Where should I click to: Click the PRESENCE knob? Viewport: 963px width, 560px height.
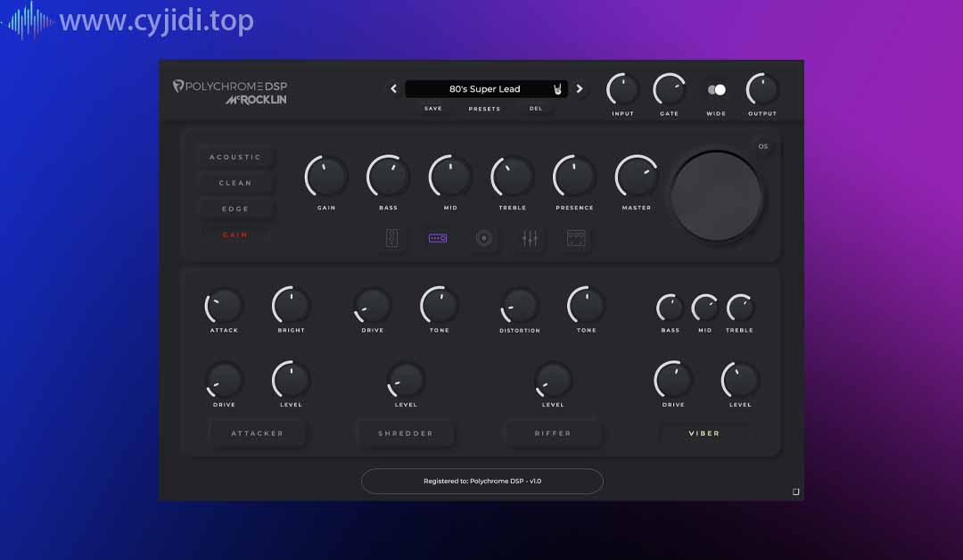574,177
